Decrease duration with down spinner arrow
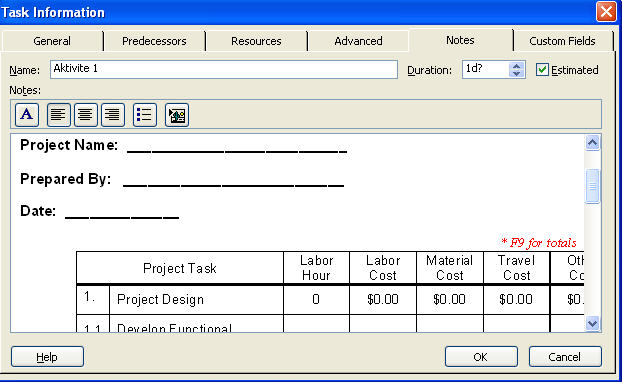This screenshot has width=622, height=382. pos(516,74)
